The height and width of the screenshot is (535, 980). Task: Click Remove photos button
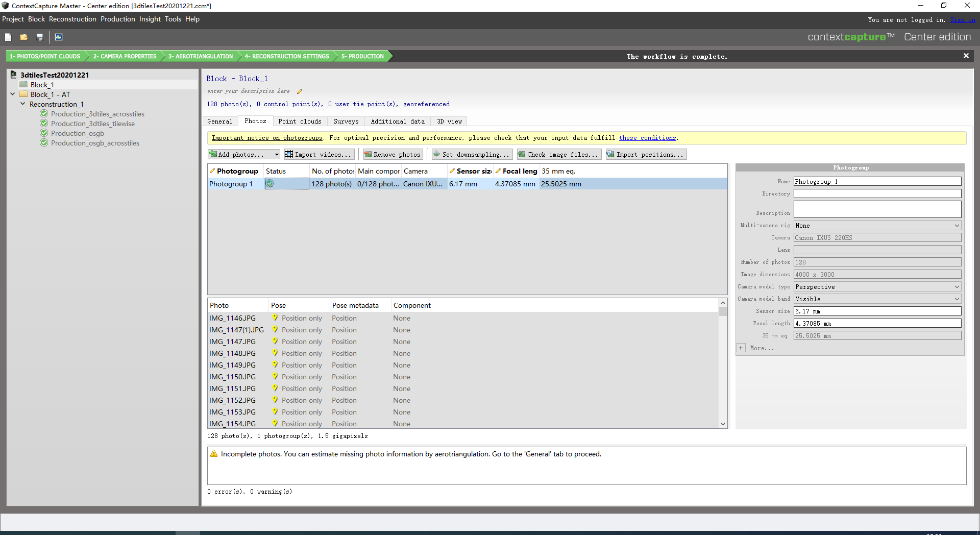[x=393, y=154]
